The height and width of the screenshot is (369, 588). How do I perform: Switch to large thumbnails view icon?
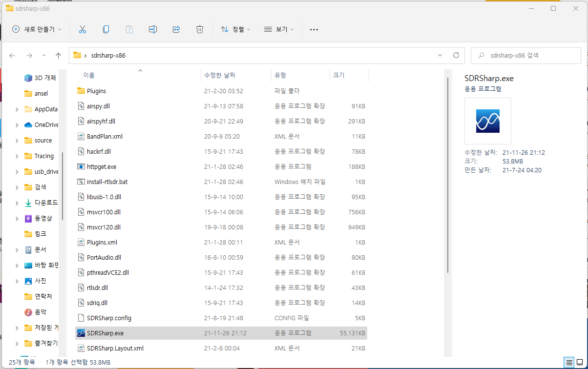pos(579,363)
